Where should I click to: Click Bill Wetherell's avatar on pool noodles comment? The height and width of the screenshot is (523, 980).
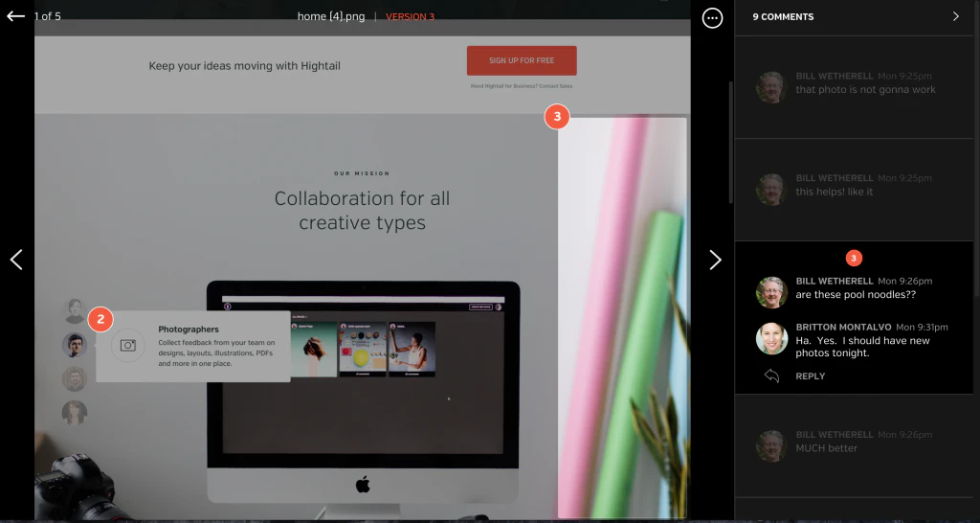click(771, 293)
